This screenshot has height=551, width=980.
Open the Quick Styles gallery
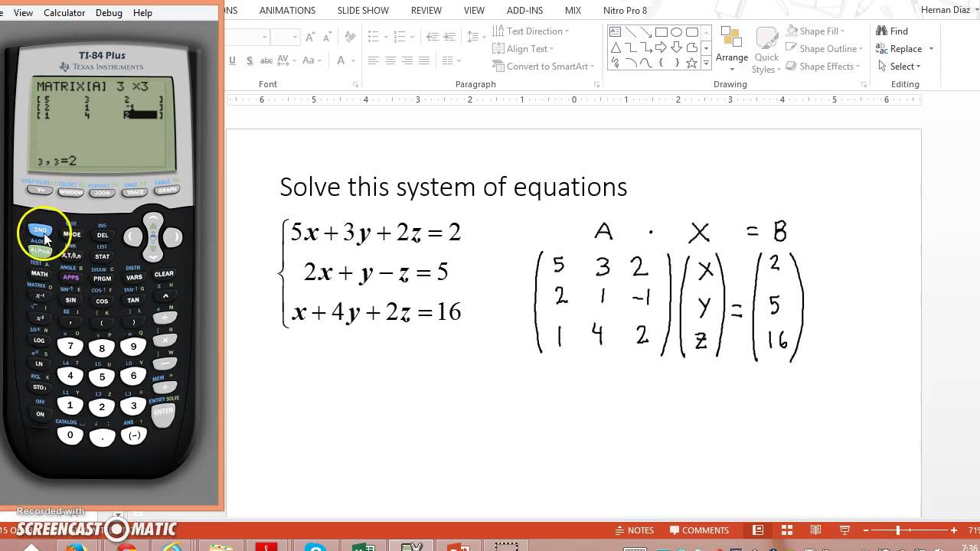click(766, 51)
